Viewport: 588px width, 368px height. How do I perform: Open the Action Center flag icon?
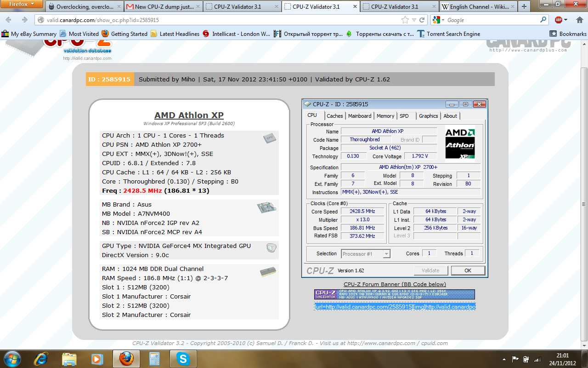click(515, 359)
